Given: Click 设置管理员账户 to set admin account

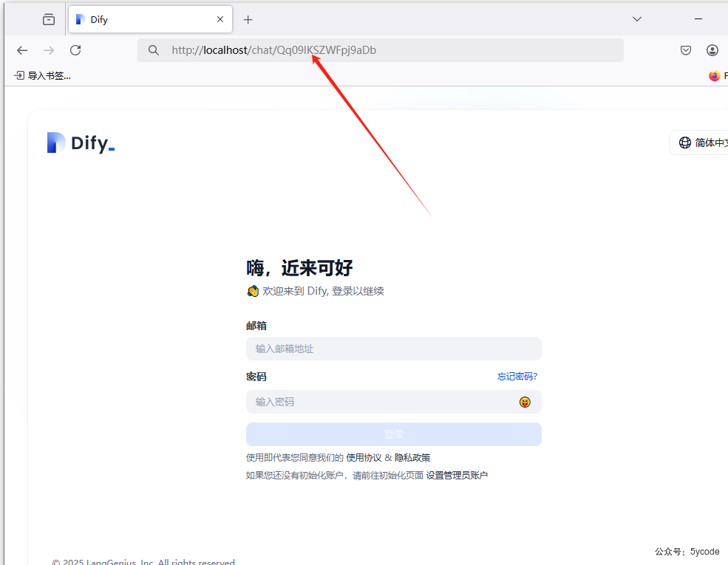Looking at the screenshot, I should pyautogui.click(x=458, y=475).
